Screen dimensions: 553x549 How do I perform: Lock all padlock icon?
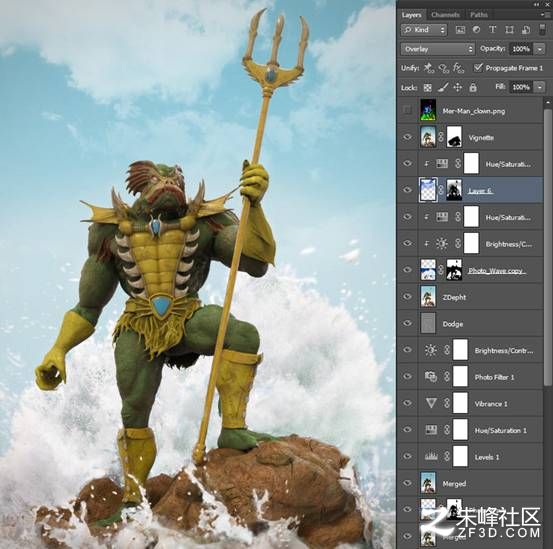[473, 87]
